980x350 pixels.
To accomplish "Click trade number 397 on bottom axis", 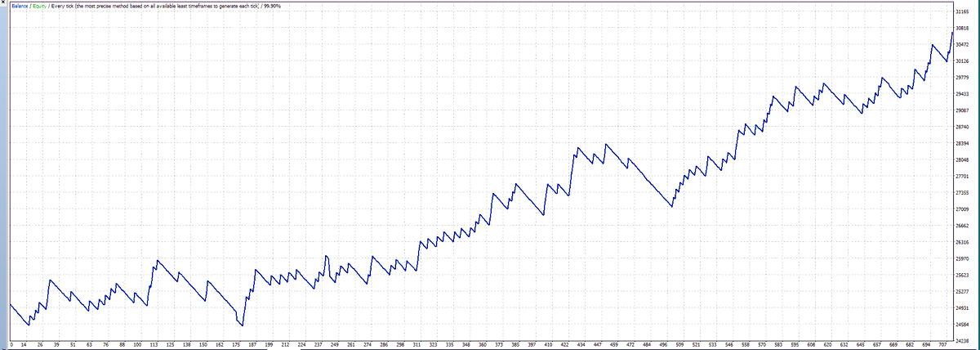I will pyautogui.click(x=532, y=345).
